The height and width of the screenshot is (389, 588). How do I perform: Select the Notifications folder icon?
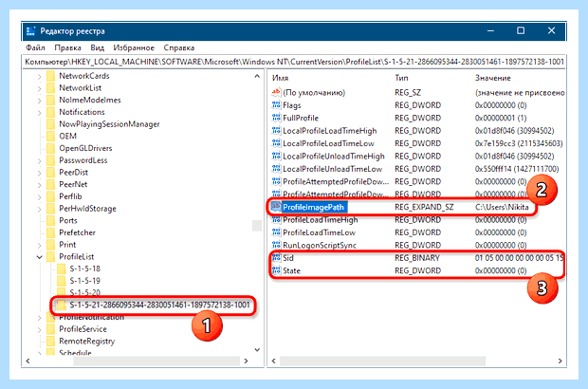[x=50, y=112]
